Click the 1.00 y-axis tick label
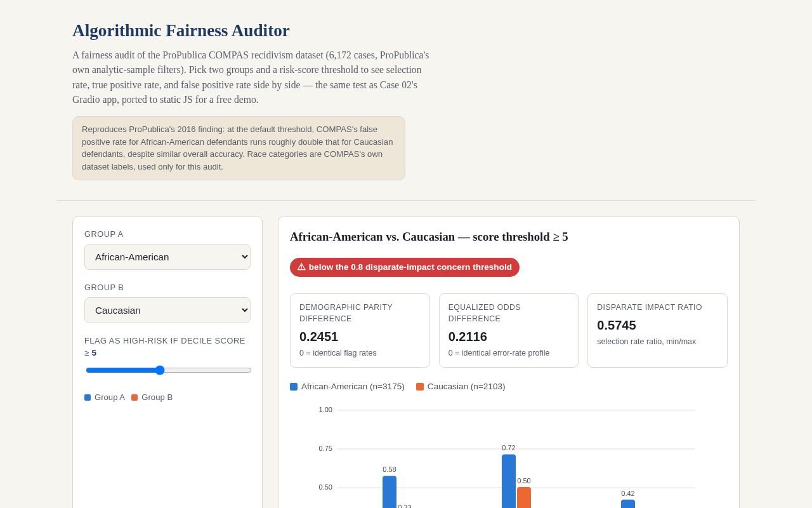This screenshot has width=812, height=508. click(x=325, y=410)
